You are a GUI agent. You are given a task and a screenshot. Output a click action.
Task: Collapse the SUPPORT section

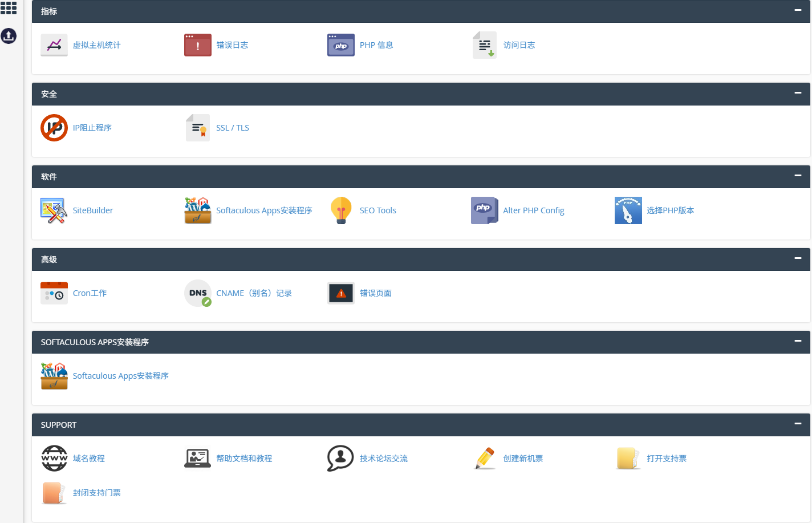tap(798, 424)
